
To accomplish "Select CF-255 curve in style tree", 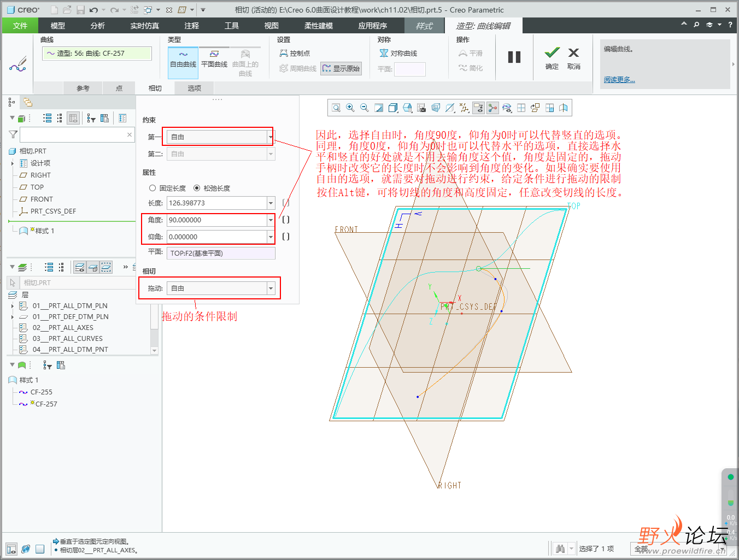I will click(42, 392).
